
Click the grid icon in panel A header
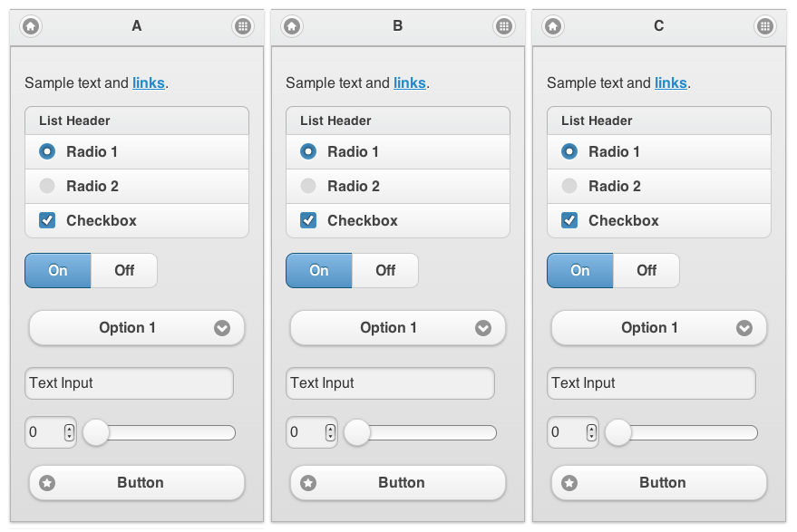click(243, 26)
